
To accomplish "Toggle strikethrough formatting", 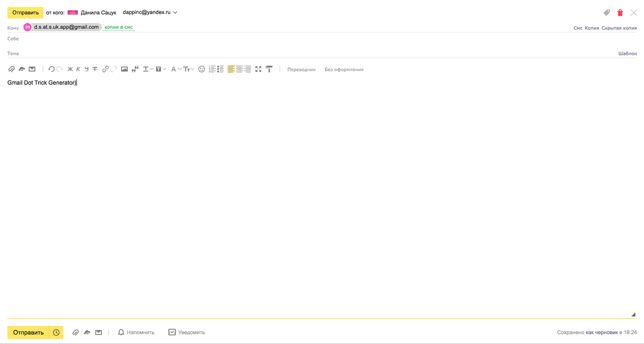I will [x=95, y=69].
